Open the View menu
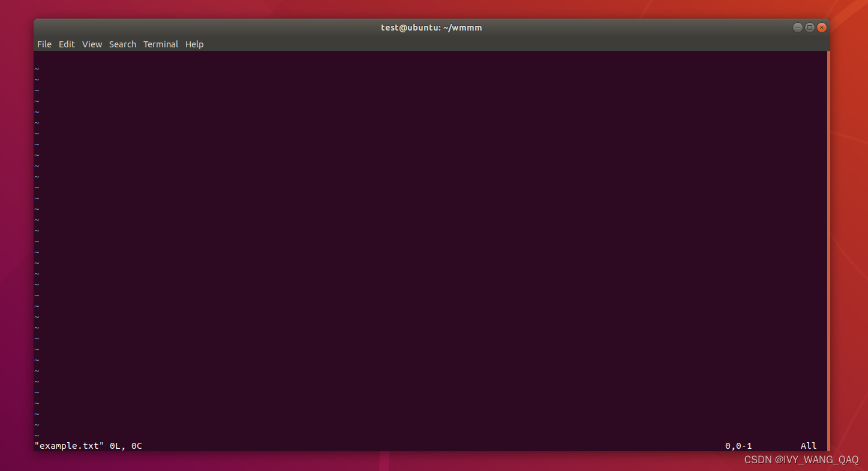This screenshot has width=868, height=471. tap(92, 44)
